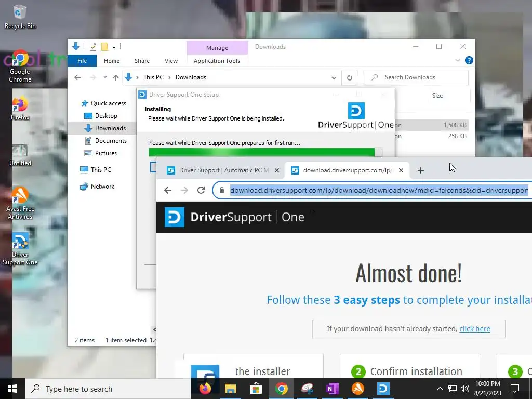Click the Size column header
This screenshot has width=532, height=399.
437,96
